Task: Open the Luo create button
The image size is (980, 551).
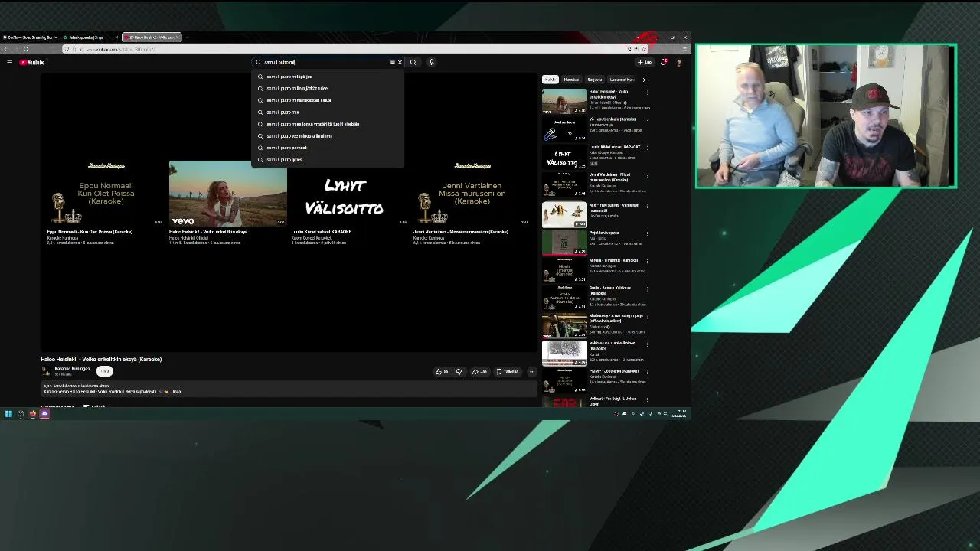Action: point(645,62)
